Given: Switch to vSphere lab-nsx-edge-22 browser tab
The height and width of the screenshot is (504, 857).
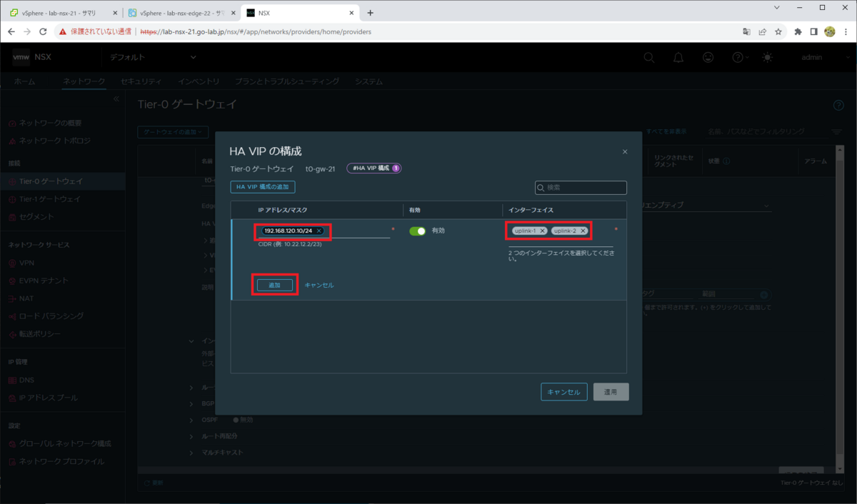Looking at the screenshot, I should pyautogui.click(x=181, y=13).
